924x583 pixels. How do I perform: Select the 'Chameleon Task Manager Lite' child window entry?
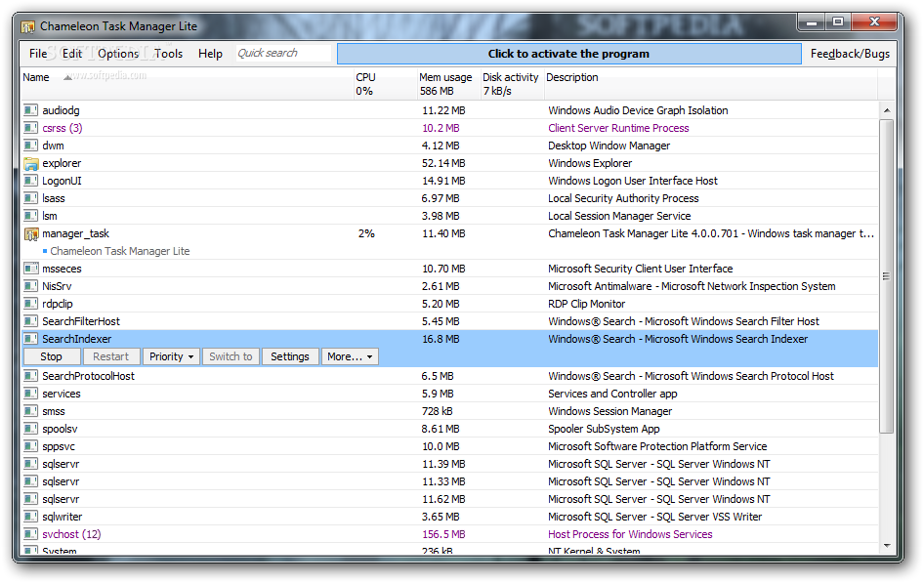(119, 251)
